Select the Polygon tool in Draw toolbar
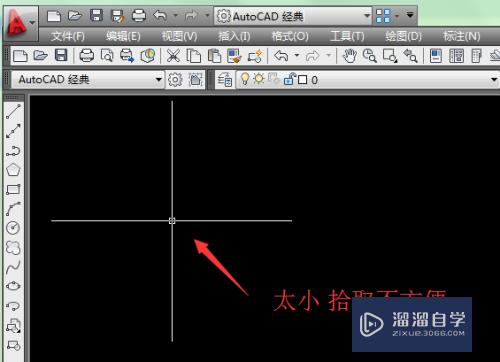Screen dimensions: 500x362 coord(13,170)
